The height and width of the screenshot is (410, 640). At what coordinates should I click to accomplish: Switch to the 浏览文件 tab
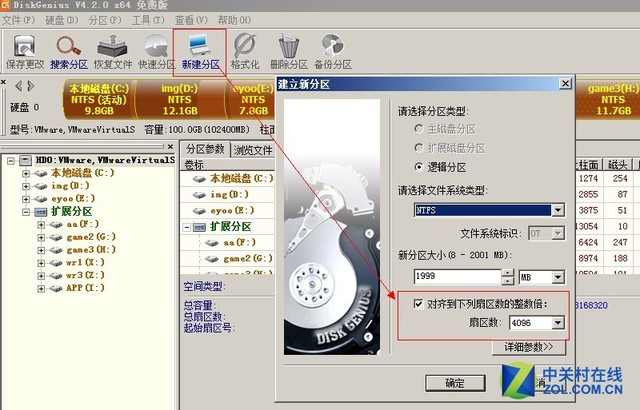click(x=253, y=150)
